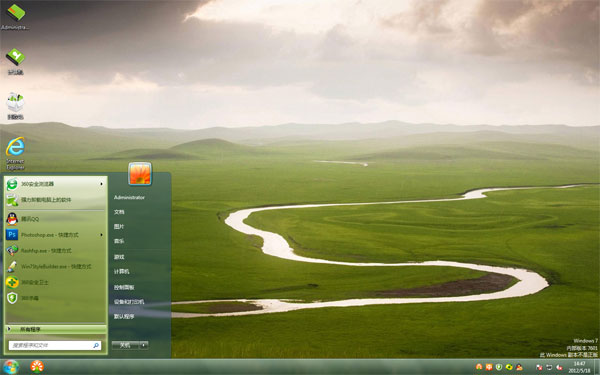Open Default Programs in Start menu
Screen dimensions: 600x375
(124, 316)
